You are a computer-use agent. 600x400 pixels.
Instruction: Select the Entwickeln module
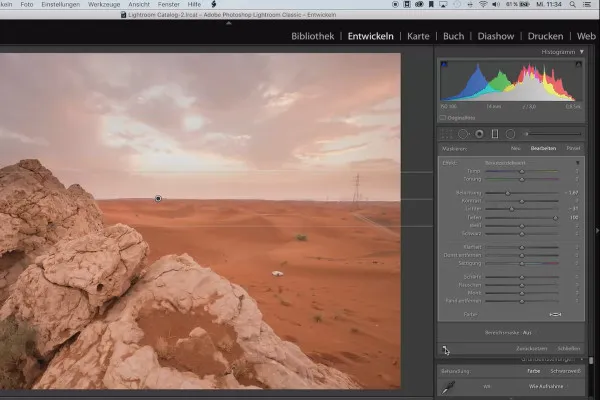click(x=370, y=36)
